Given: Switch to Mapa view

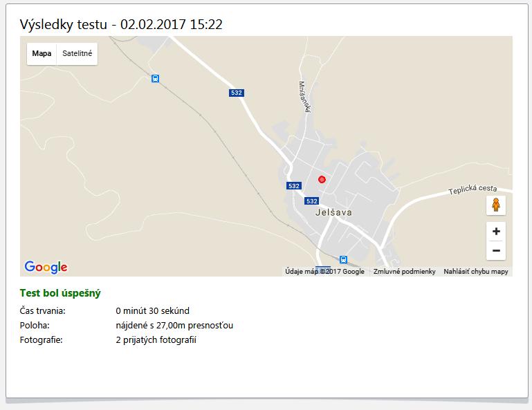Looking at the screenshot, I should point(42,53).
